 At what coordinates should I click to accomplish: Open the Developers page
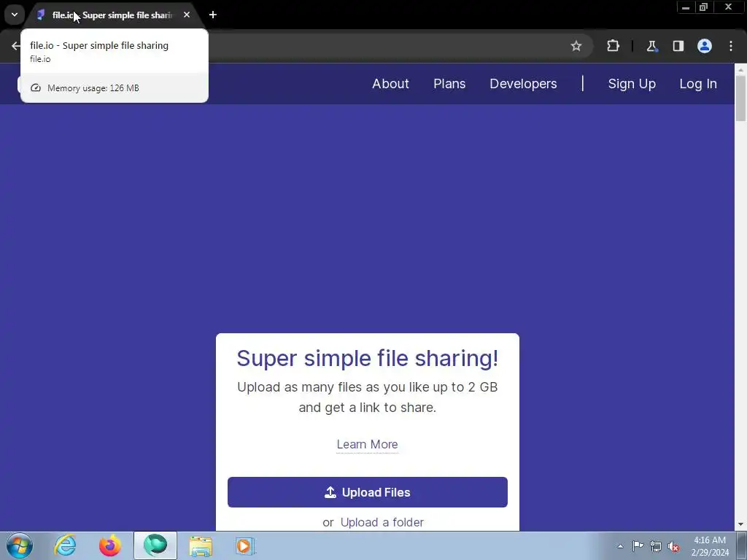point(523,84)
